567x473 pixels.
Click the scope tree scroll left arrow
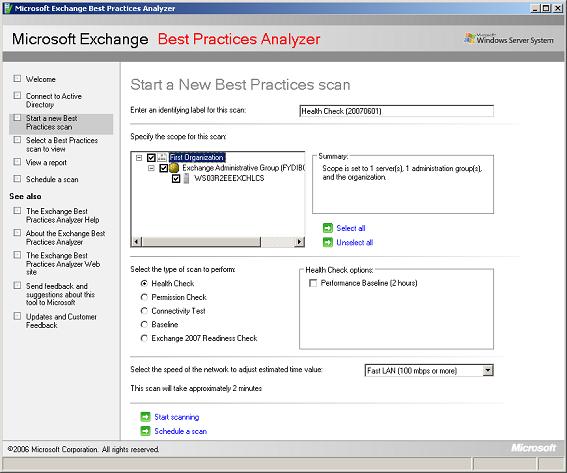point(137,242)
